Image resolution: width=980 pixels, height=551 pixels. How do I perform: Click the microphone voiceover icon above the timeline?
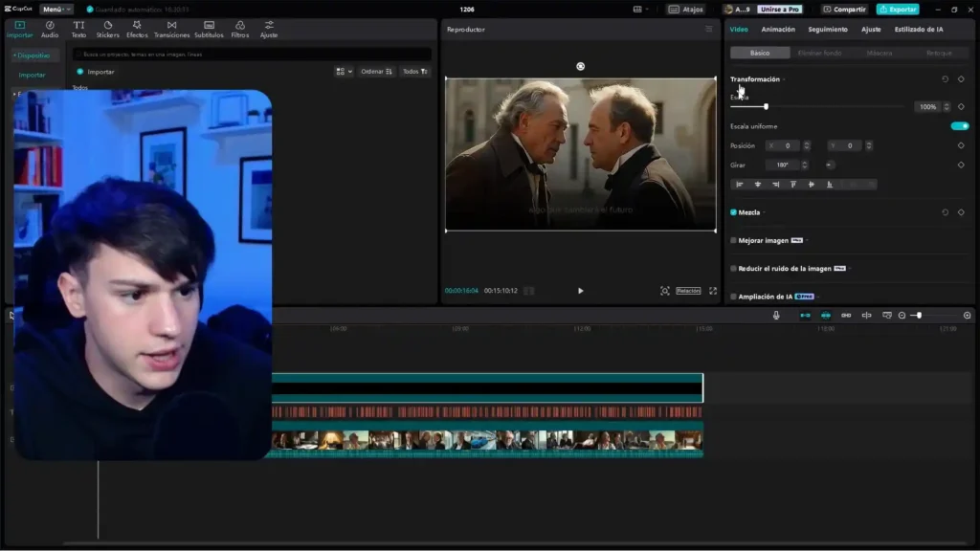777,315
